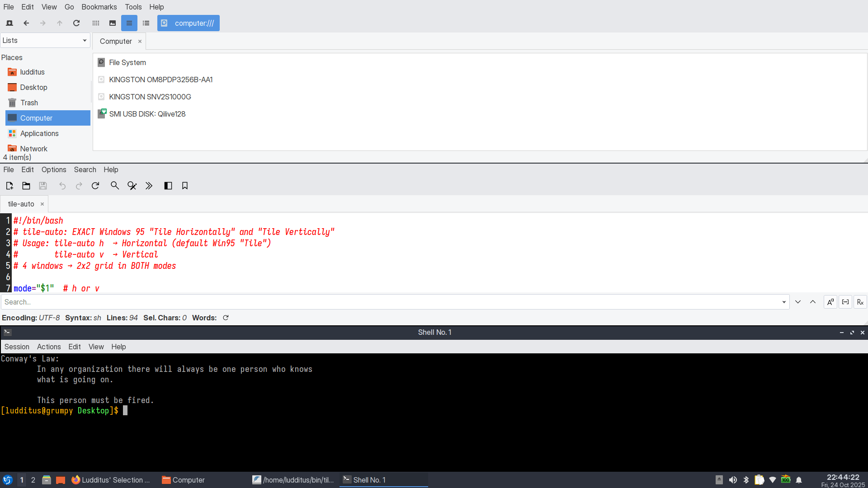The height and width of the screenshot is (488, 868).
Task: Toggle the editor side pane icon
Action: pos(168,186)
